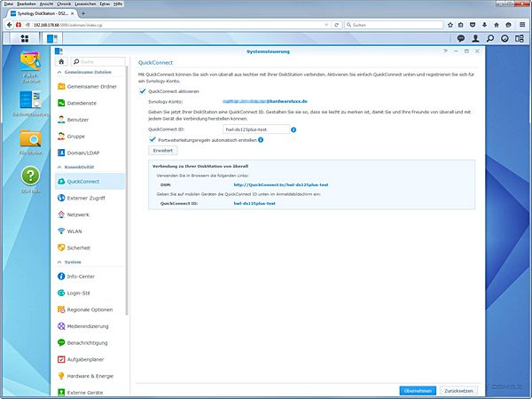The width and height of the screenshot is (532, 399).
Task: Collapse the Konnektivität section
Action: 59,168
